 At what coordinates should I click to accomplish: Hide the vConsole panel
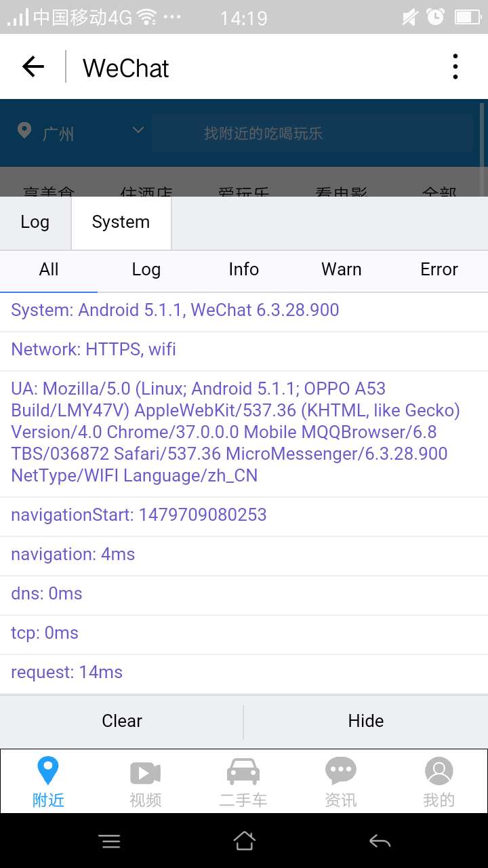click(366, 721)
